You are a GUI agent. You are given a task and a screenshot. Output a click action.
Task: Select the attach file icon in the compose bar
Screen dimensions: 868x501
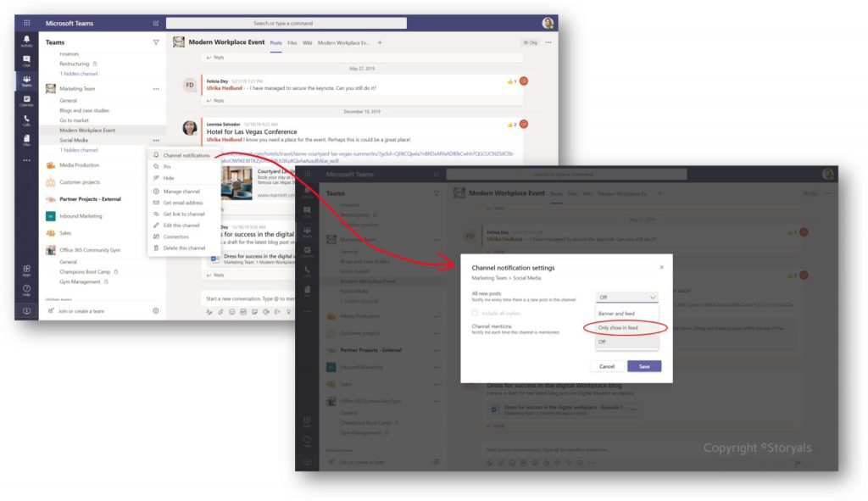click(221, 311)
